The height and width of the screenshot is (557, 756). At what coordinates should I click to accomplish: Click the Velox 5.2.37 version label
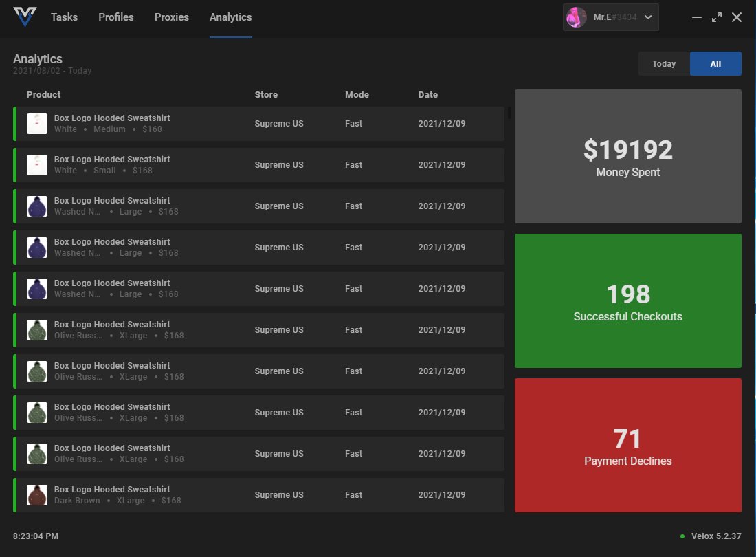click(x=716, y=536)
